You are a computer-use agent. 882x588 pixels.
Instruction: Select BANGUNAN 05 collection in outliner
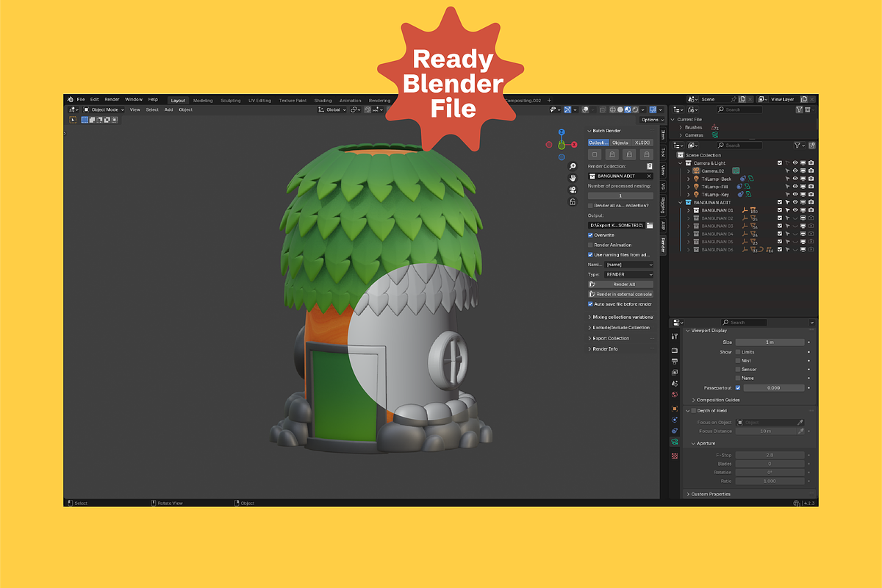pyautogui.click(x=717, y=242)
